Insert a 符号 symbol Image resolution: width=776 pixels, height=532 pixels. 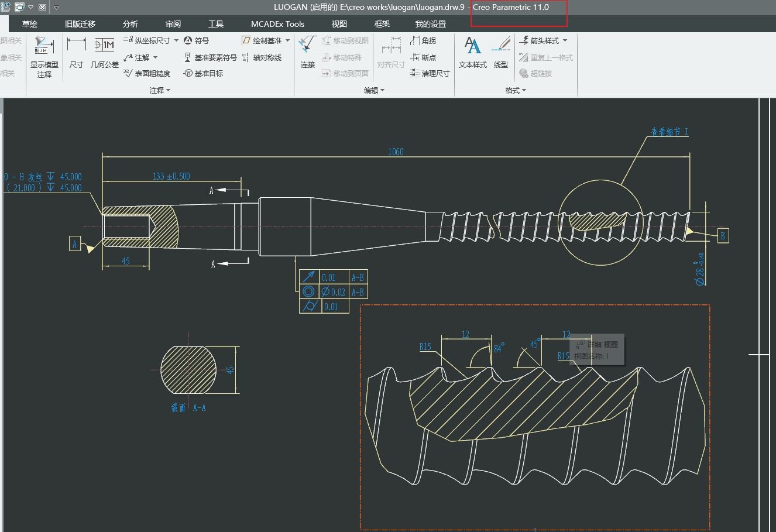(x=196, y=40)
